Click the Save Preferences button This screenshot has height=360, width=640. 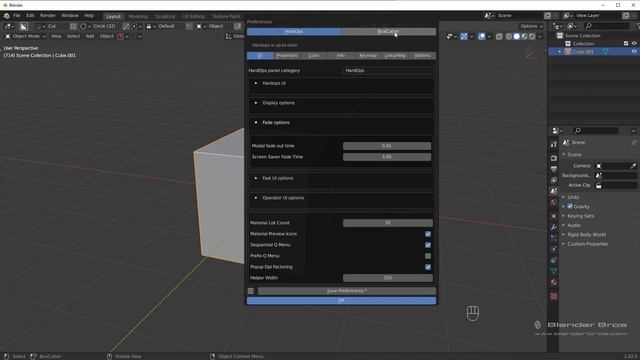(347, 291)
